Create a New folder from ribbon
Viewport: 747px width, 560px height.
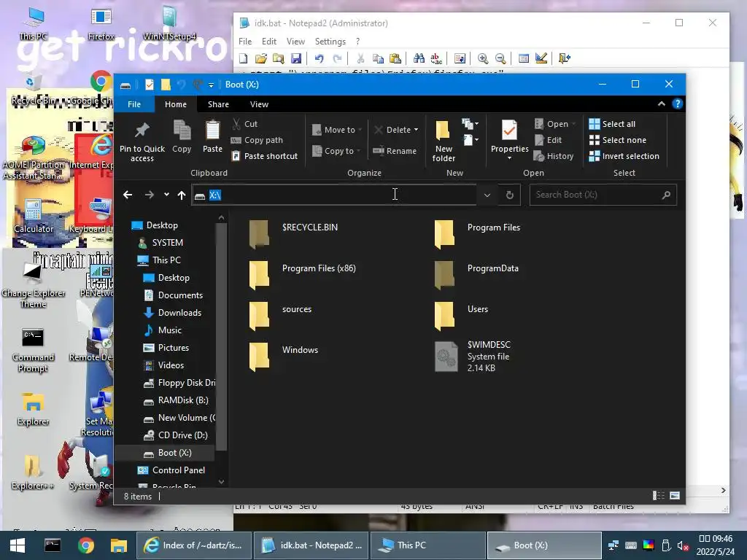(444, 141)
